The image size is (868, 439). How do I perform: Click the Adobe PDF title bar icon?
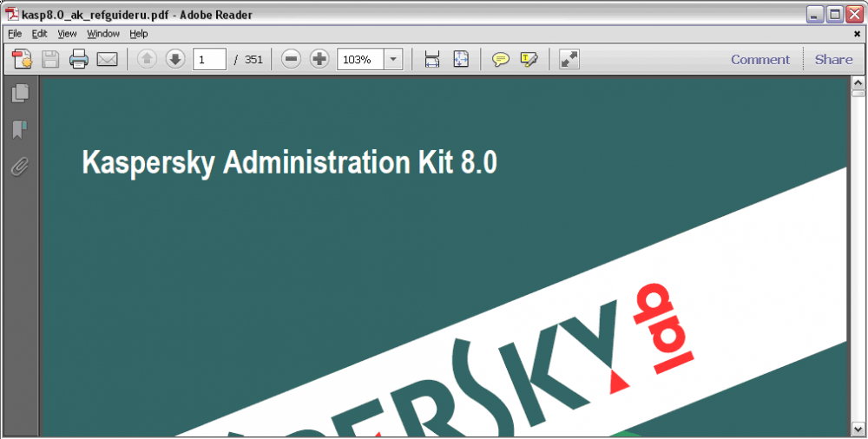(x=12, y=15)
